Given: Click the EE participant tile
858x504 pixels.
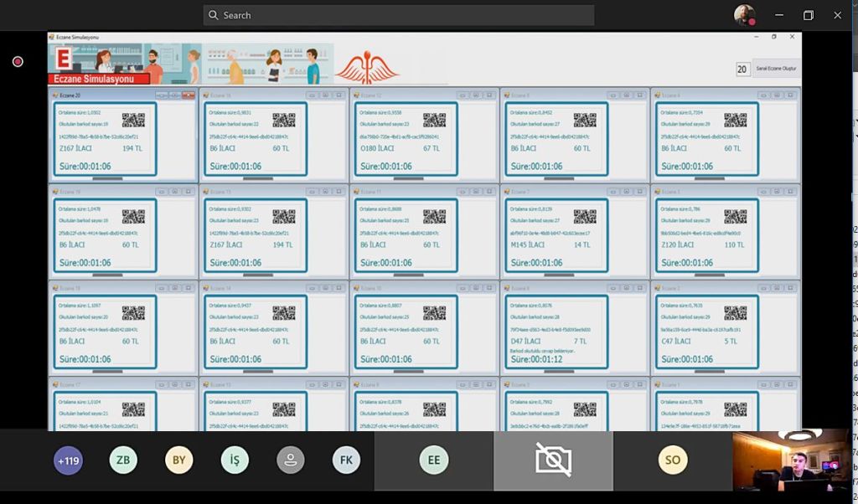Looking at the screenshot, I should pyautogui.click(x=433, y=460).
